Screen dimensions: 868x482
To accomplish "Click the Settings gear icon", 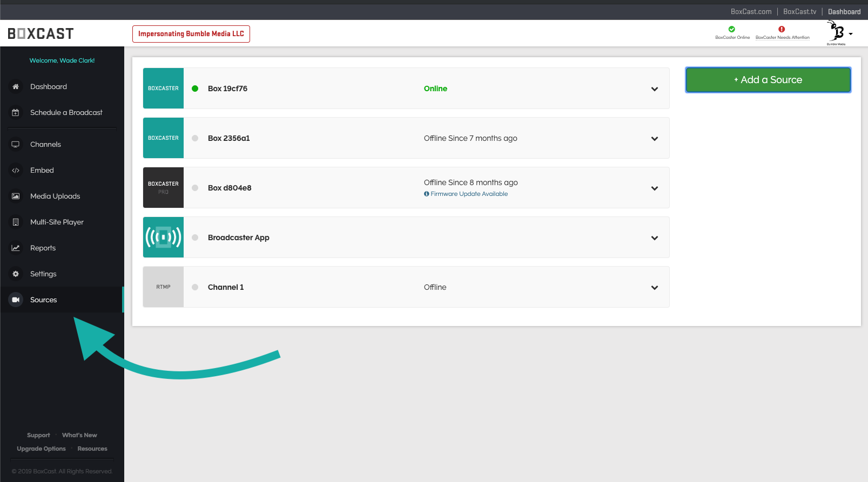I will [16, 274].
